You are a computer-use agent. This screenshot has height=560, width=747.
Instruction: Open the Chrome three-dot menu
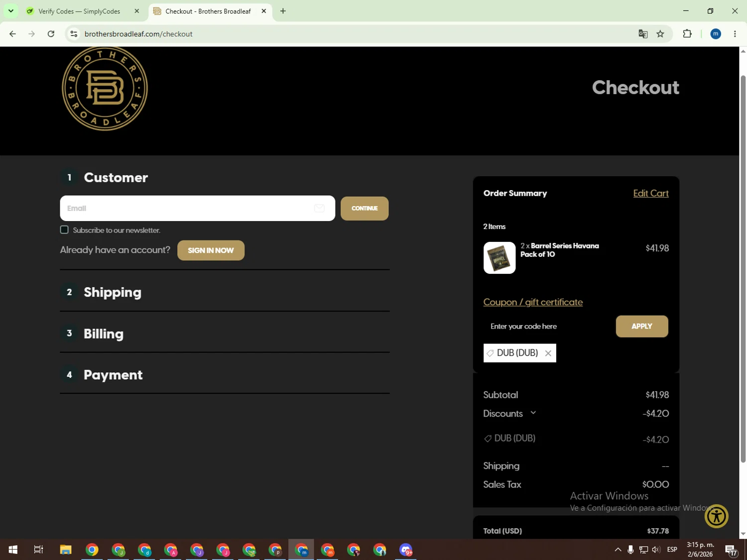(735, 34)
